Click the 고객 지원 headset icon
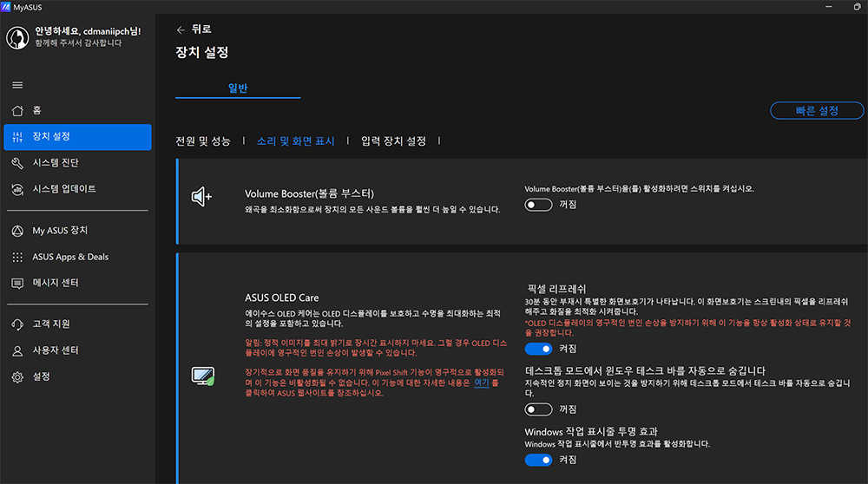The width and height of the screenshot is (868, 484). tap(17, 324)
